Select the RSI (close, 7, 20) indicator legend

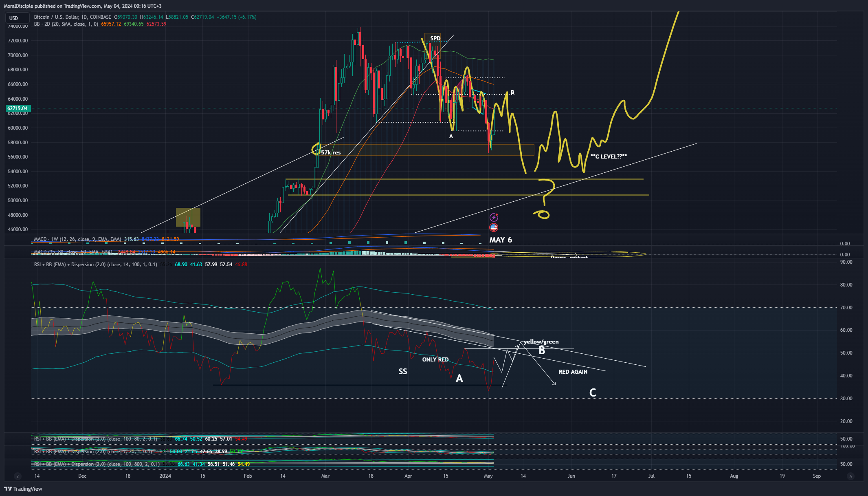93,452
